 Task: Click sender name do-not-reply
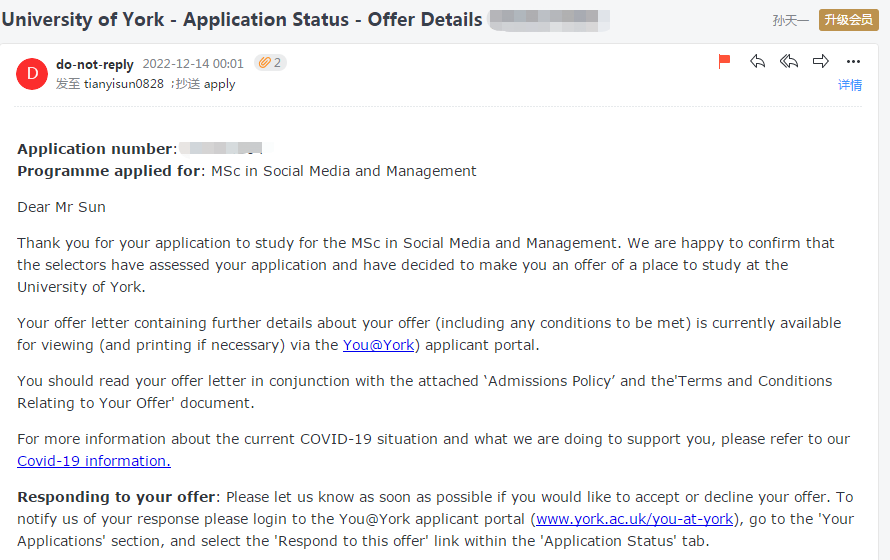(95, 64)
